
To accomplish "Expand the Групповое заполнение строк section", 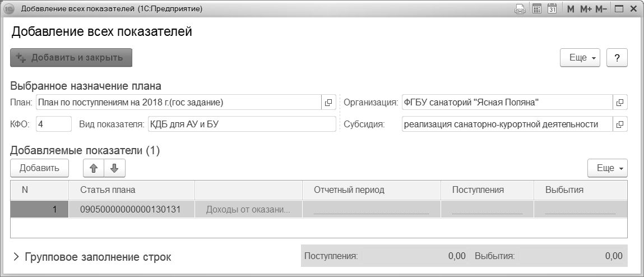I will coord(17,257).
